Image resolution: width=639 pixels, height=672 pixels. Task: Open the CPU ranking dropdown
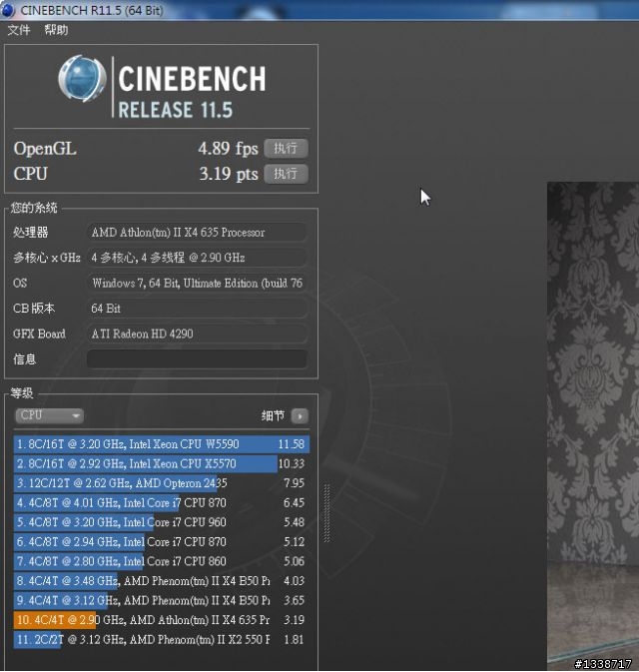point(49,415)
